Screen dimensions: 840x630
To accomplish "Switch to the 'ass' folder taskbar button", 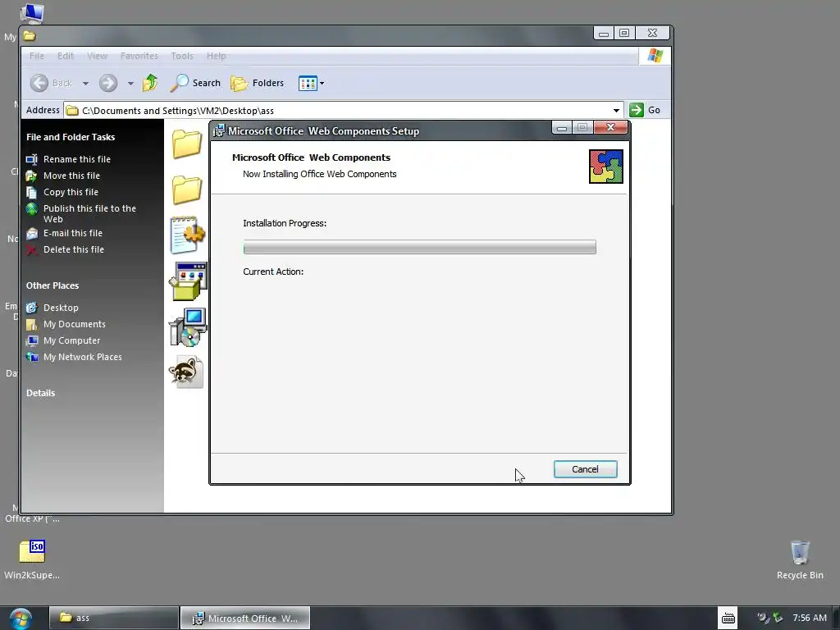I will point(113,618).
